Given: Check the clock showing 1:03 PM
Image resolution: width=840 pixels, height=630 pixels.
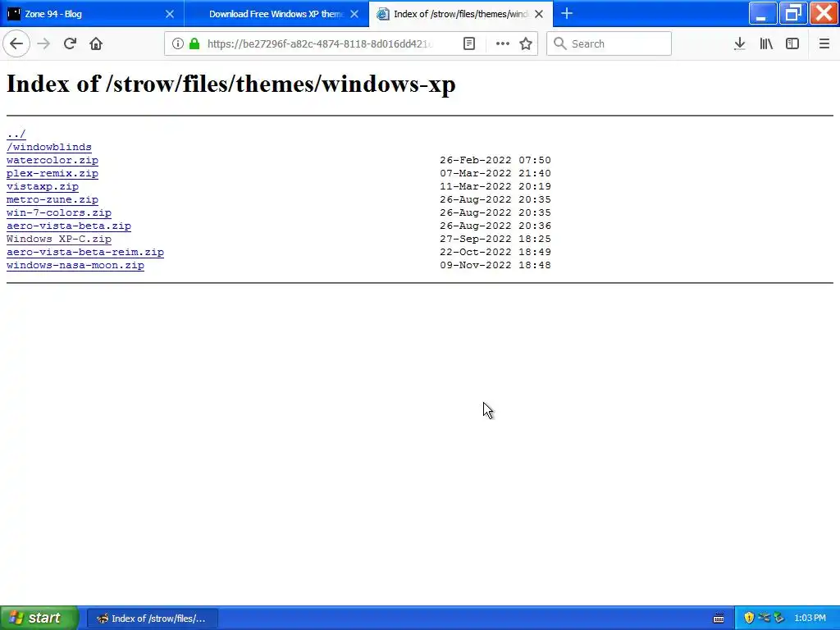Looking at the screenshot, I should 810,619.
